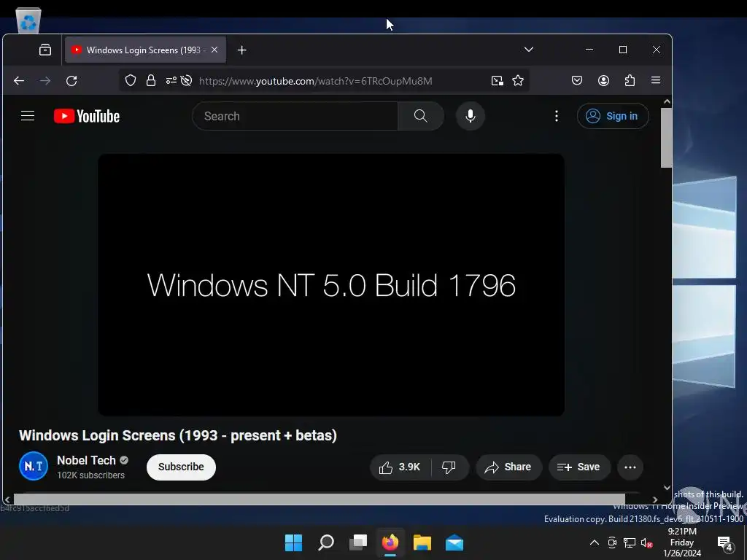Click the YouTube URL address field
This screenshot has width=747, height=560.
[315, 81]
